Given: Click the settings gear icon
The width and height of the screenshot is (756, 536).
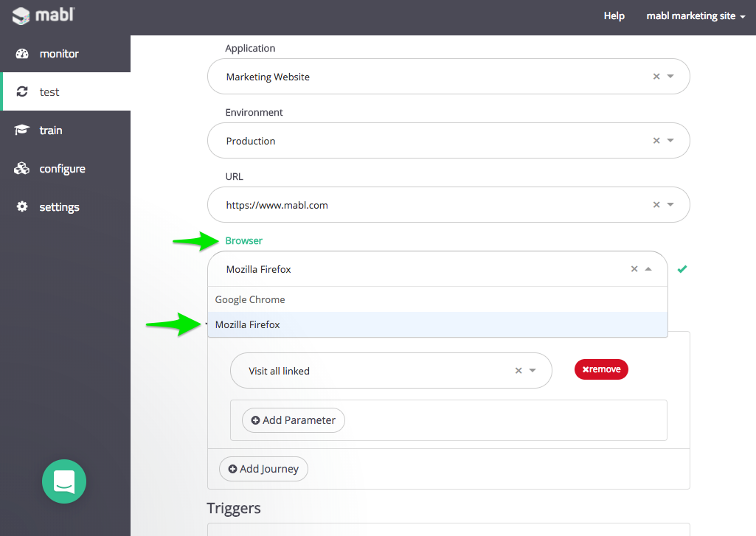Looking at the screenshot, I should click(x=22, y=206).
